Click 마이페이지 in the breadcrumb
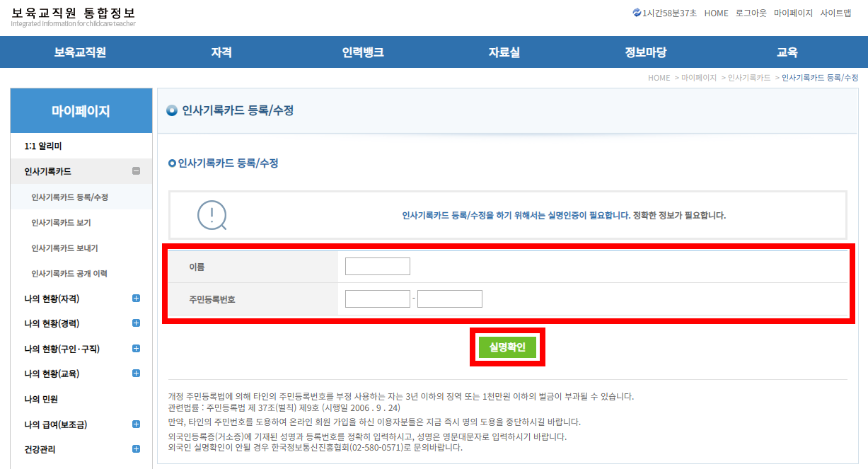 tap(699, 78)
